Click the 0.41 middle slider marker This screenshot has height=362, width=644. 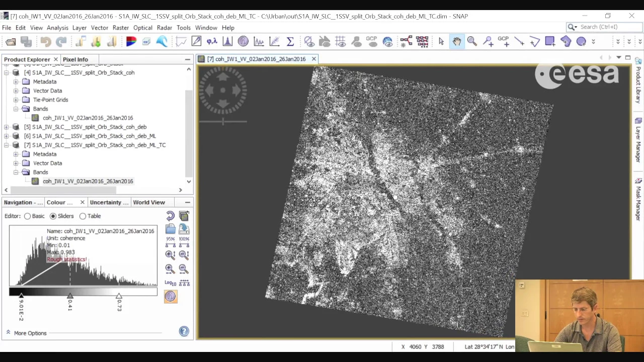[x=70, y=296]
